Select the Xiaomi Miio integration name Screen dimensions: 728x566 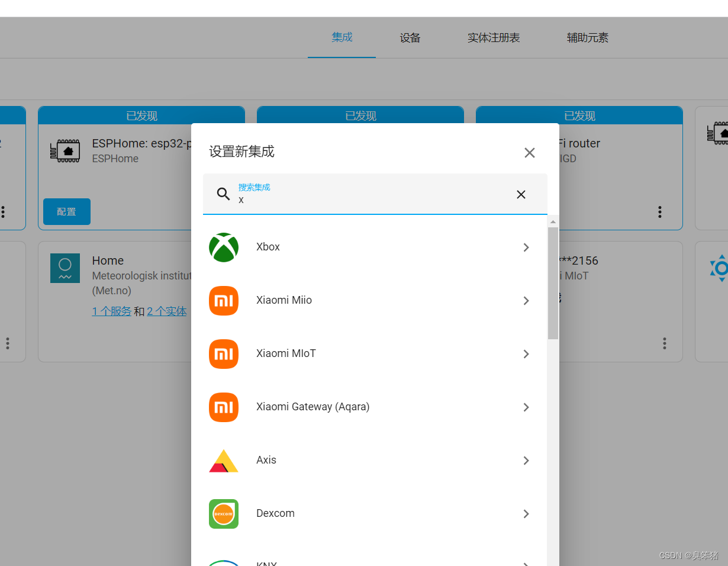(x=284, y=300)
